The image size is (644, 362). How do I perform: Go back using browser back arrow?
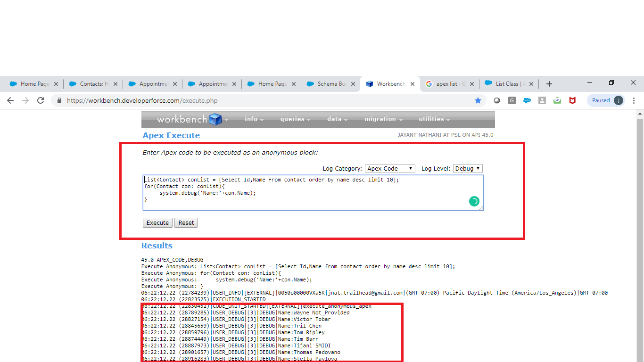pyautogui.click(x=10, y=100)
